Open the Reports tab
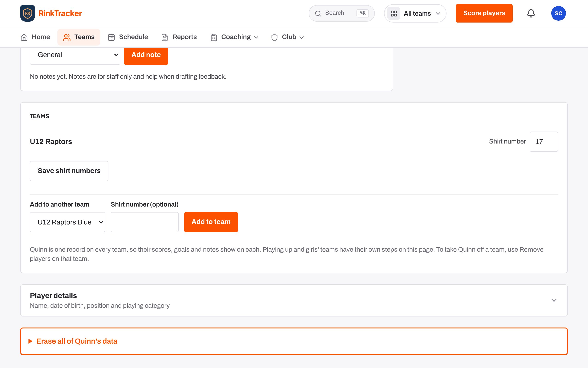588x368 pixels. [179, 37]
